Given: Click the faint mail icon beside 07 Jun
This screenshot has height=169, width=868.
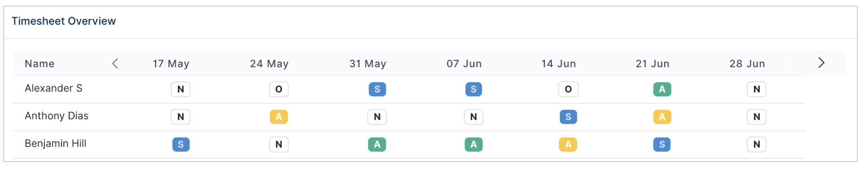Looking at the screenshot, I should 496,63.
